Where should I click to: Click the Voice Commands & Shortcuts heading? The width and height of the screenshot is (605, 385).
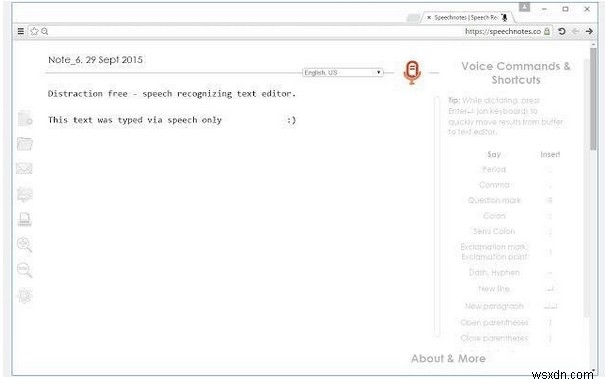[516, 73]
